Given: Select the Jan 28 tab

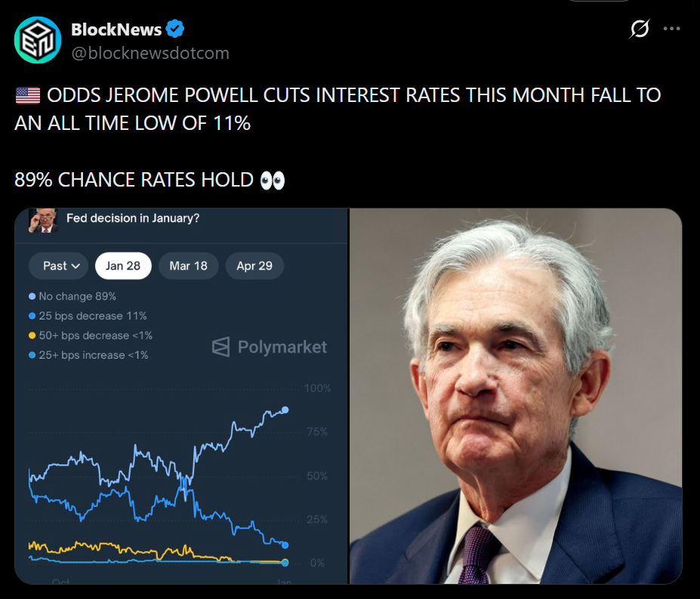Looking at the screenshot, I should click(x=123, y=266).
